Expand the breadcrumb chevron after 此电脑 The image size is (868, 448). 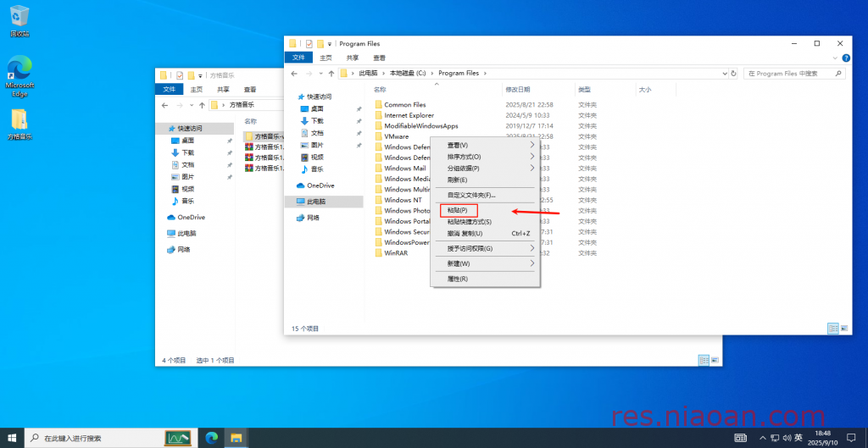[384, 73]
